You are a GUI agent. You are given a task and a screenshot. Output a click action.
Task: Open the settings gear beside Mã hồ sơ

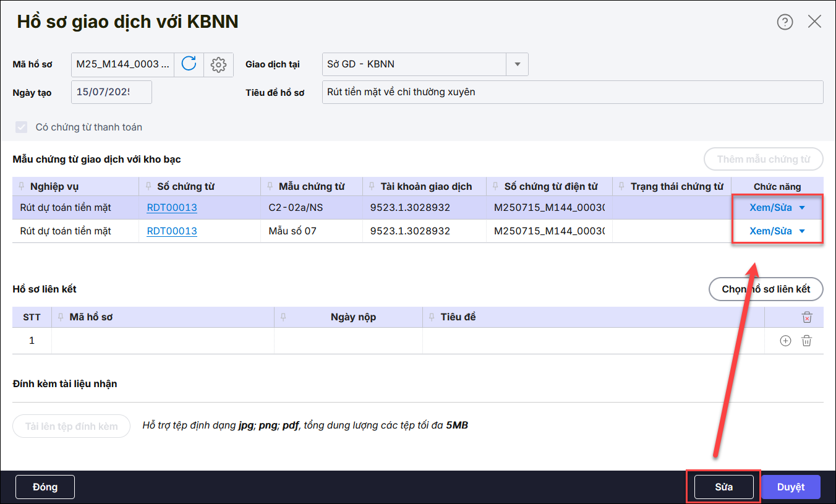click(218, 64)
